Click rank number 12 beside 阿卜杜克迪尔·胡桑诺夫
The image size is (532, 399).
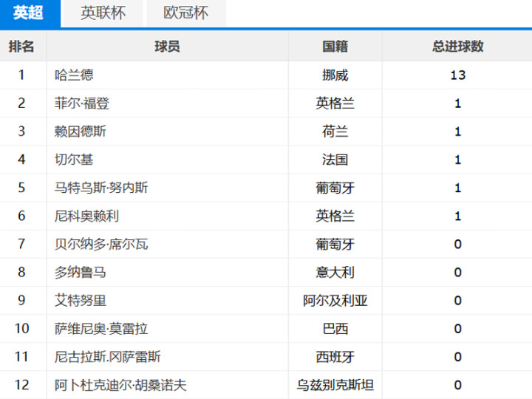(x=21, y=385)
